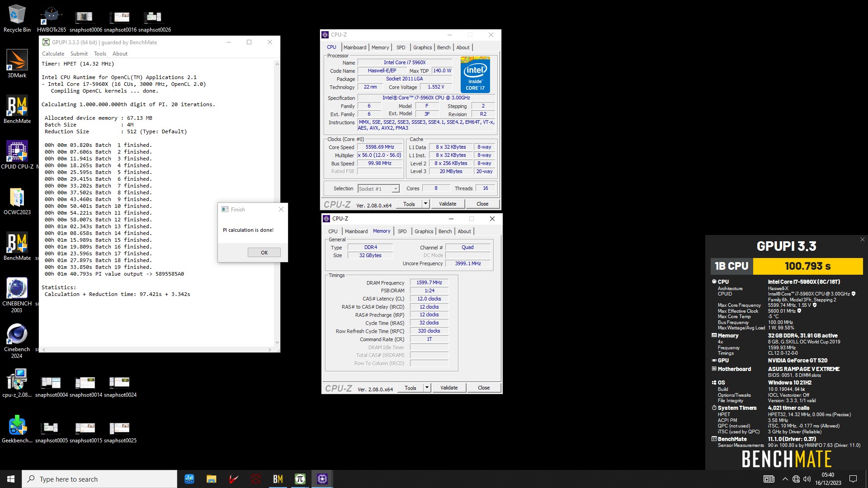The image size is (868, 488).
Task: Click Validate in top CPU-Z window
Action: (448, 204)
